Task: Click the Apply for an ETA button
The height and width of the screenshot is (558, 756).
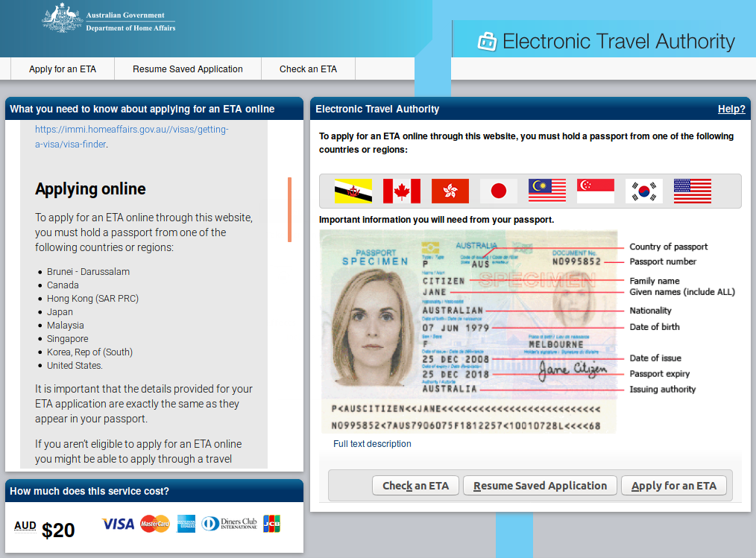Action: 673,486
